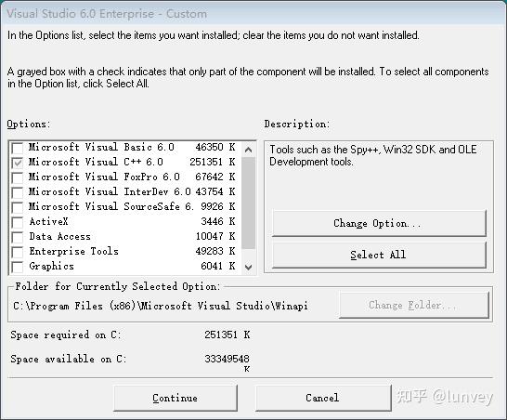Select the Enterprise Tools list item text
507x420 pixels.
click(73, 252)
